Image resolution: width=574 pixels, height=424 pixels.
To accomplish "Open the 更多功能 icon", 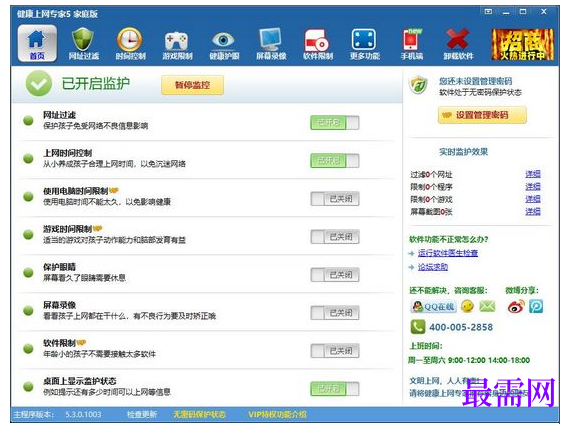I will click(x=365, y=43).
